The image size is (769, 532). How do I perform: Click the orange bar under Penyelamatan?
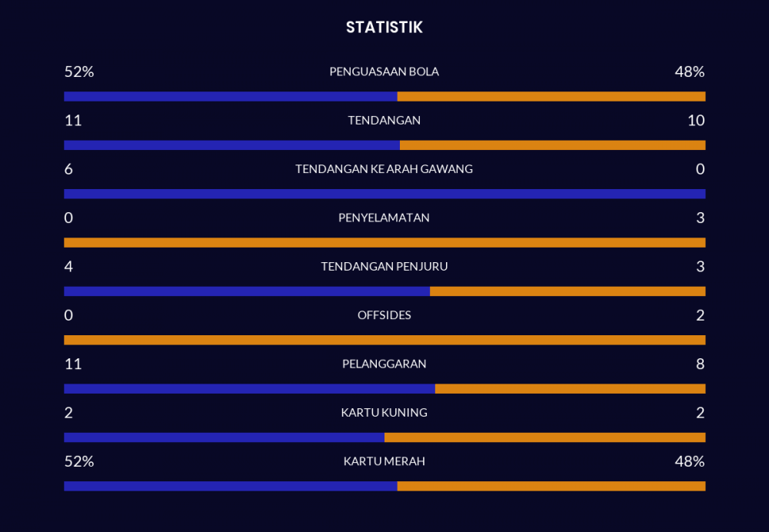tap(384, 243)
